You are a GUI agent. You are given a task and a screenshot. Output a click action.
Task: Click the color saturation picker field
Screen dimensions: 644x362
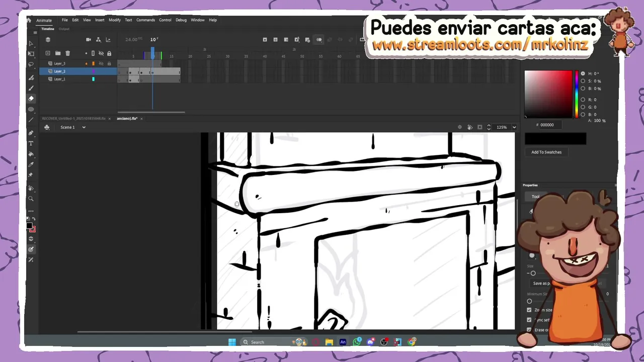pyautogui.click(x=548, y=94)
